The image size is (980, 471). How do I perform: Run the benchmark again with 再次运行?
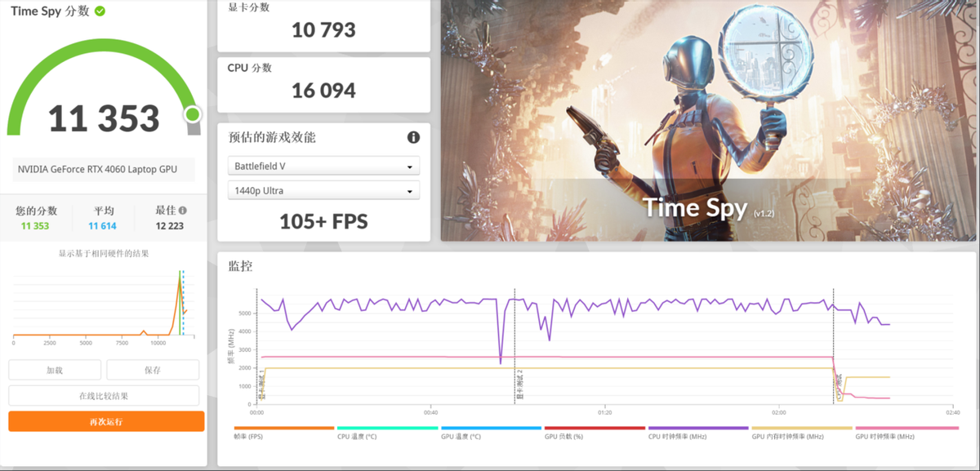pyautogui.click(x=106, y=421)
